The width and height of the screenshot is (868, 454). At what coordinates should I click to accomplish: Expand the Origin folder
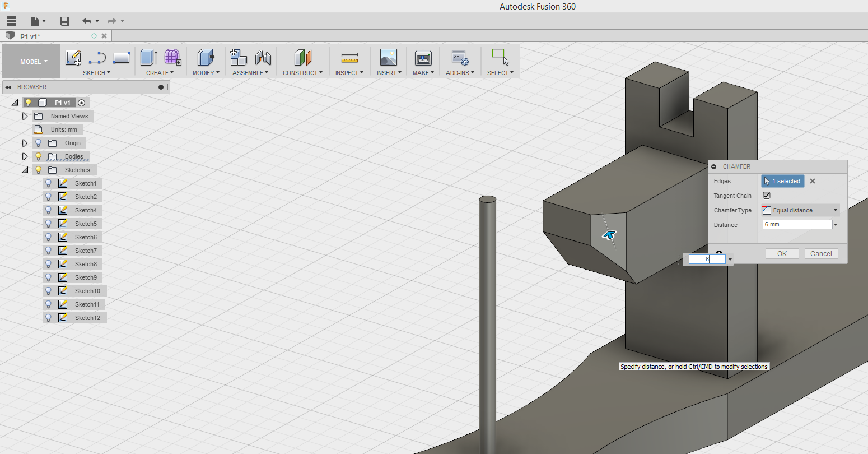[x=25, y=143]
